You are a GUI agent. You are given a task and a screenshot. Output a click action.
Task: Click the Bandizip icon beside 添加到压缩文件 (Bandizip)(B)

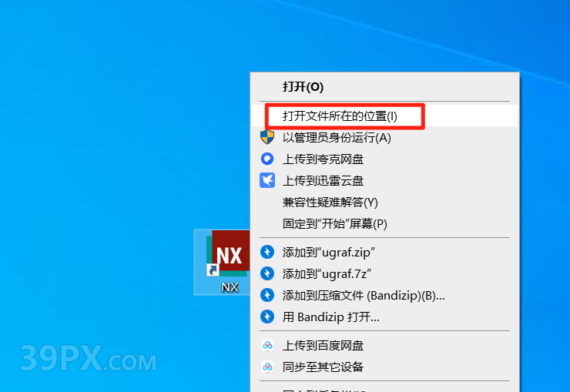[x=267, y=295]
